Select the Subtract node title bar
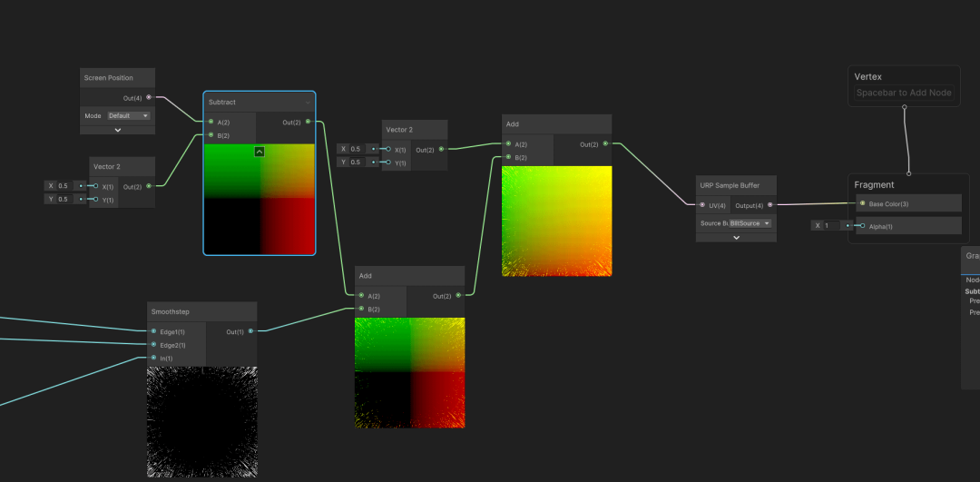 pos(260,102)
